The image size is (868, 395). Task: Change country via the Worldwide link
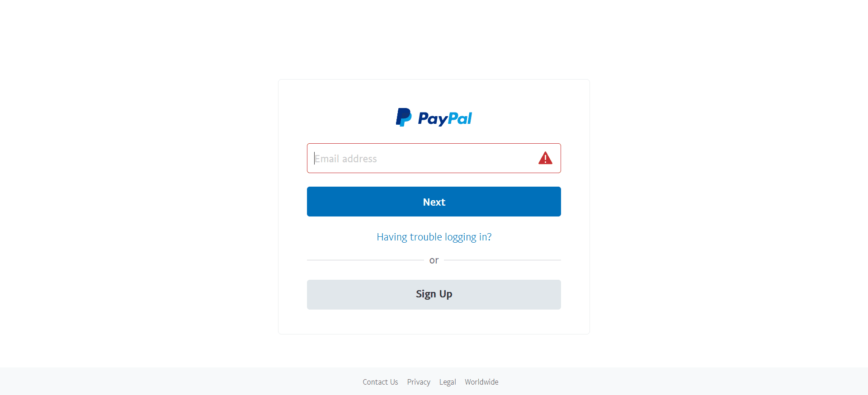coord(481,382)
